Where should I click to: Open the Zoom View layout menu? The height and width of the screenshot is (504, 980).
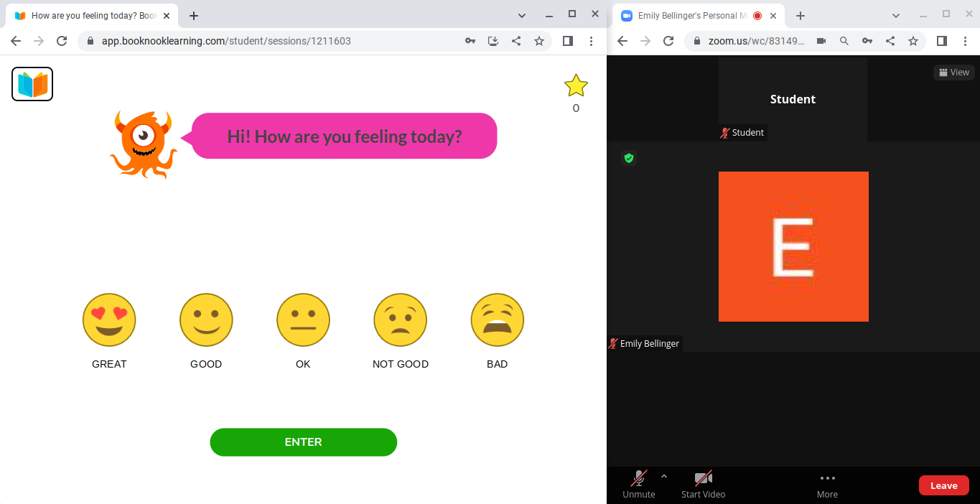click(x=954, y=73)
